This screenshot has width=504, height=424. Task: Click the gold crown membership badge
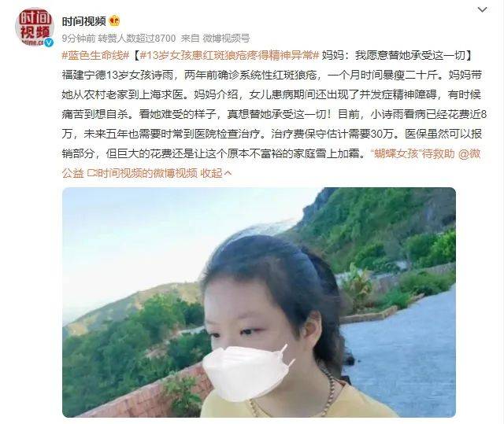(114, 21)
